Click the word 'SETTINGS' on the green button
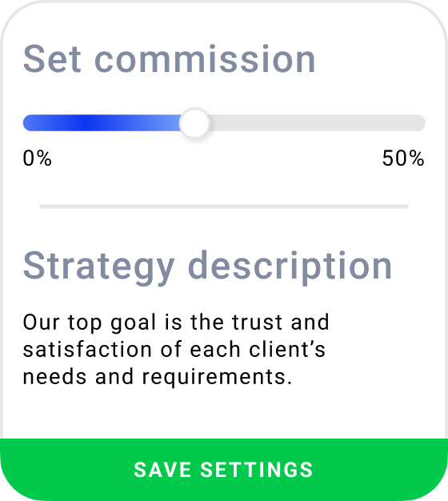The width and height of the screenshot is (448, 501). (x=257, y=470)
